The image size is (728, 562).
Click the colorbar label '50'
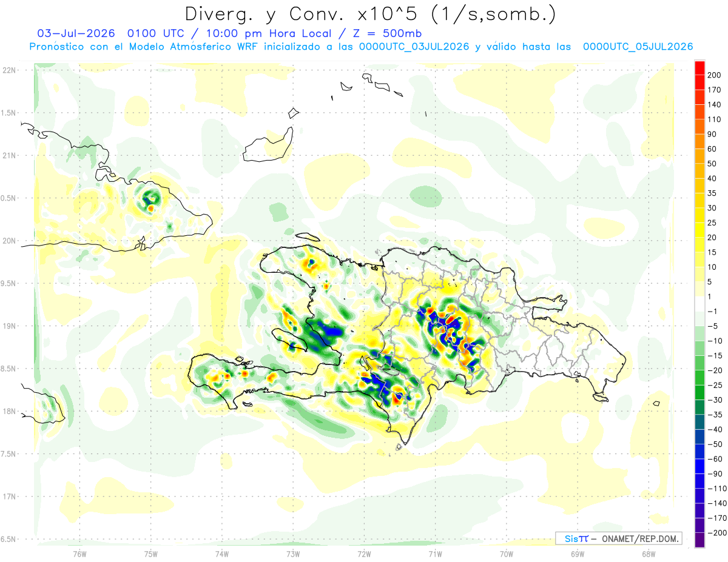click(x=712, y=164)
